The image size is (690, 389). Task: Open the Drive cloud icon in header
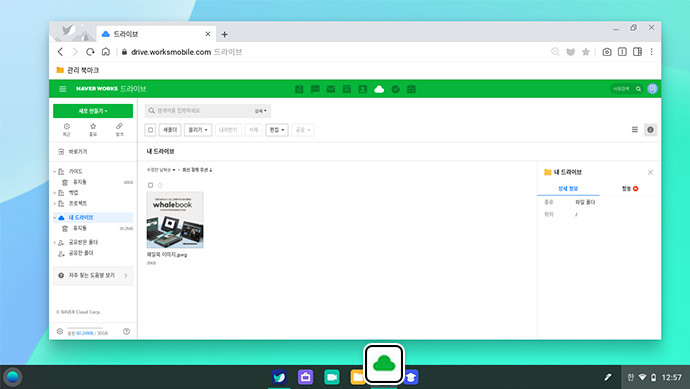point(379,89)
